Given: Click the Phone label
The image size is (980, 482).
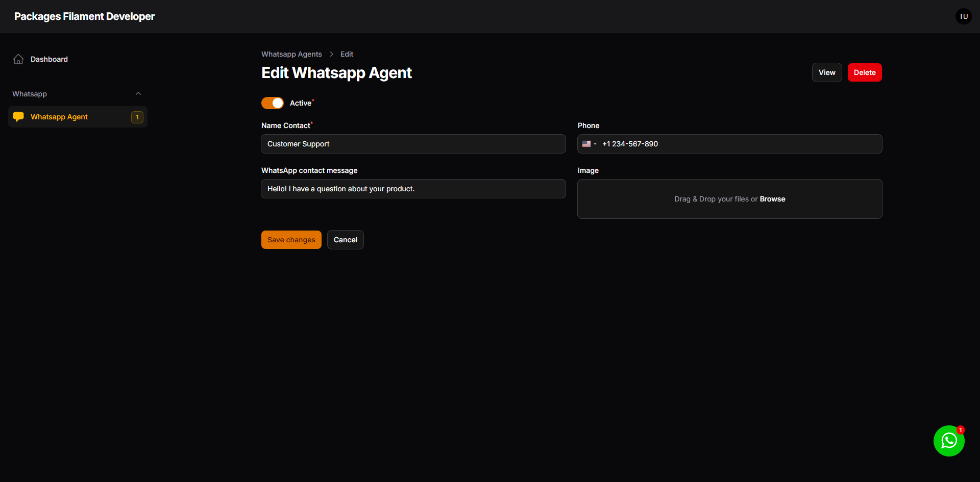Looking at the screenshot, I should 589,125.
